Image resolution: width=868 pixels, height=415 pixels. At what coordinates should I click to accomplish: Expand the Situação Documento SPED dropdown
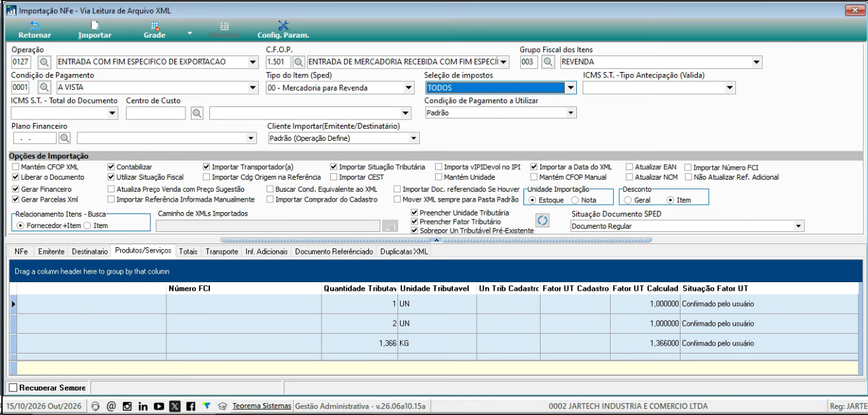click(799, 226)
